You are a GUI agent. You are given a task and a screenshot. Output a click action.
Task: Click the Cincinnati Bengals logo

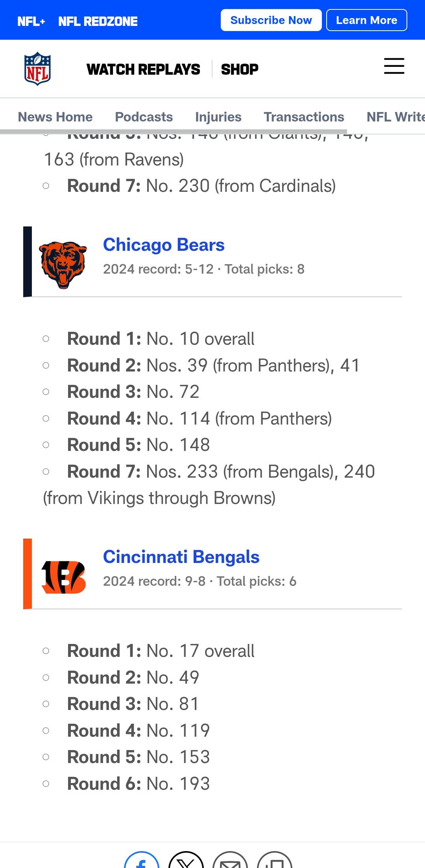click(x=63, y=577)
